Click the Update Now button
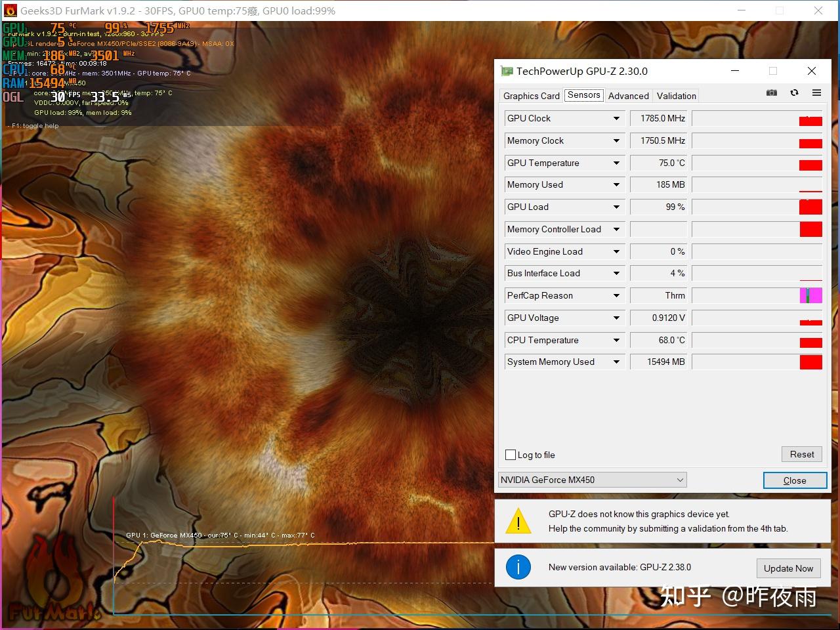The image size is (840, 630). click(x=788, y=568)
